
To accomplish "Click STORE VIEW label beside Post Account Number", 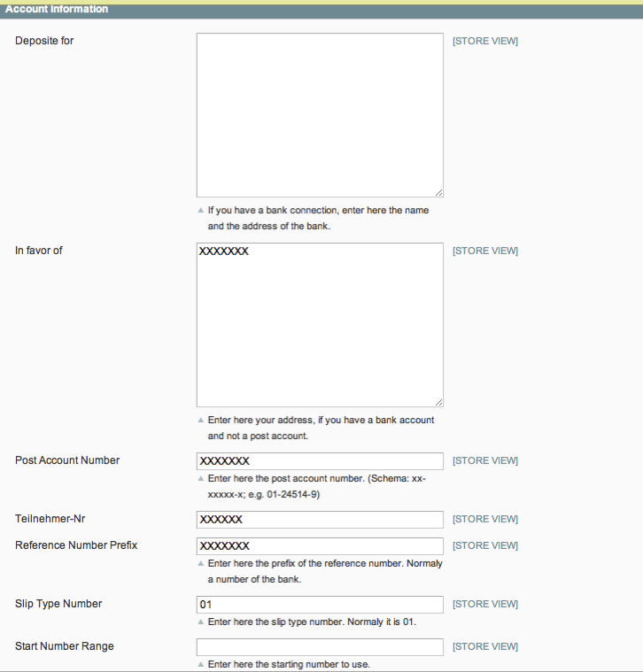I will (485, 460).
